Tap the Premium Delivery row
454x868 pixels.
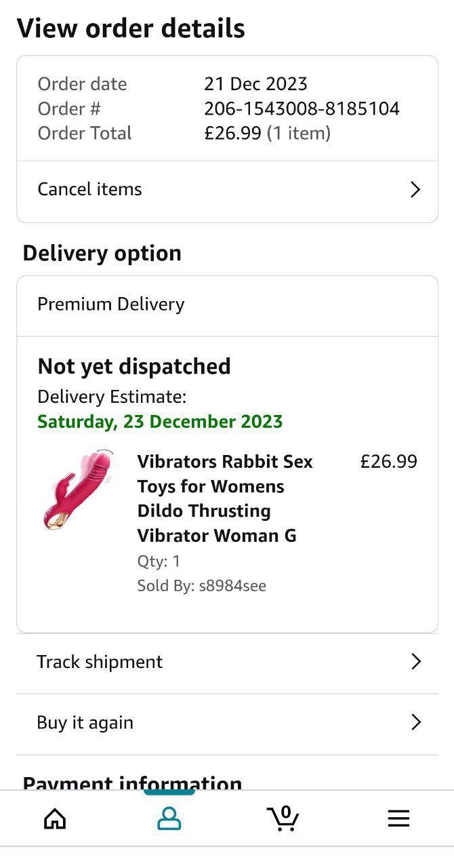(111, 304)
